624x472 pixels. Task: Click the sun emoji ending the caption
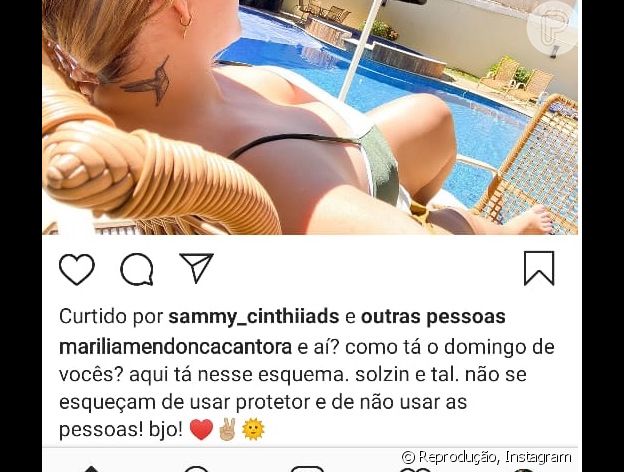[x=253, y=429]
